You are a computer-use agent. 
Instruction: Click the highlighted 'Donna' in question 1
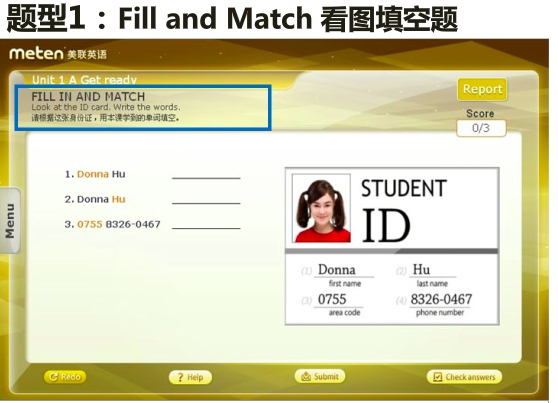click(93, 174)
